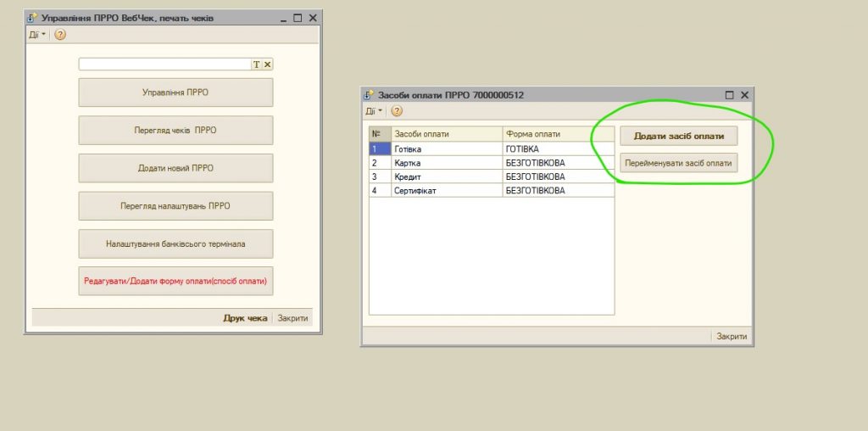Click Перейменувати засіб оплати button
Screen dimensions: 868x431
678,162
